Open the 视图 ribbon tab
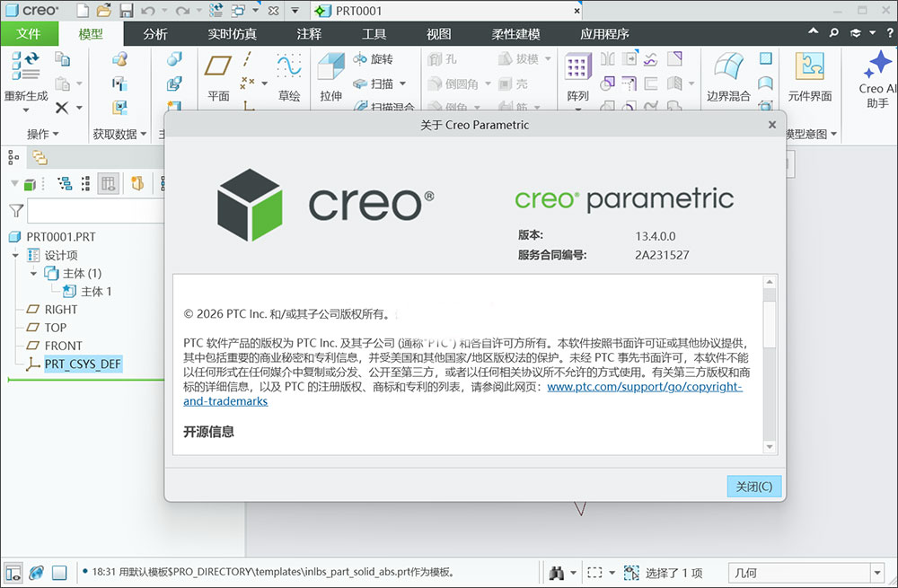The image size is (898, 588). (439, 34)
